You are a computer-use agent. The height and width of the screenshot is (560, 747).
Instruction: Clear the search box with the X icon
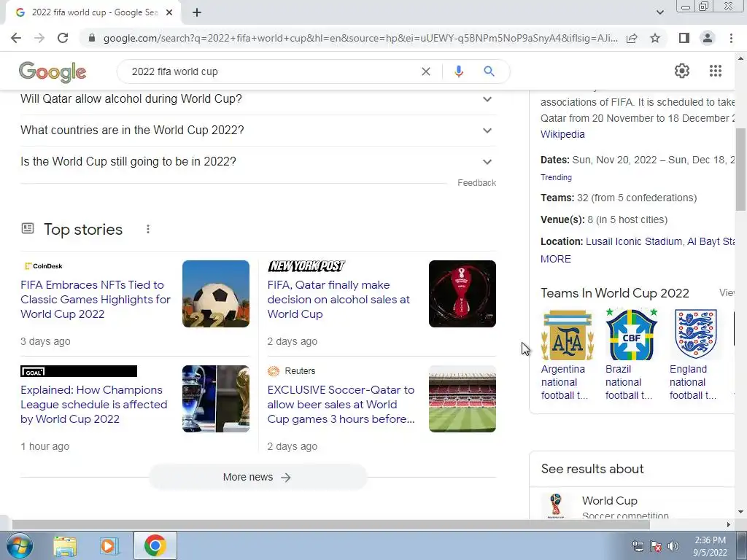click(x=426, y=71)
